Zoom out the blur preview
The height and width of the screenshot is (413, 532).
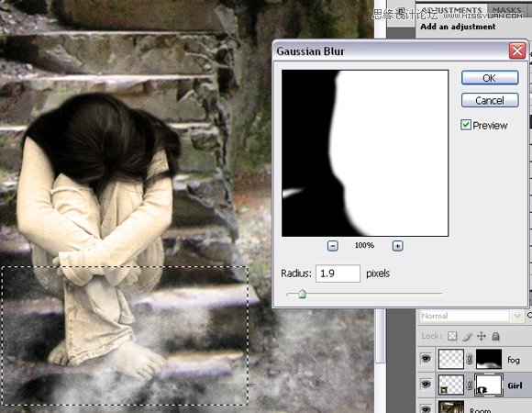coord(333,246)
